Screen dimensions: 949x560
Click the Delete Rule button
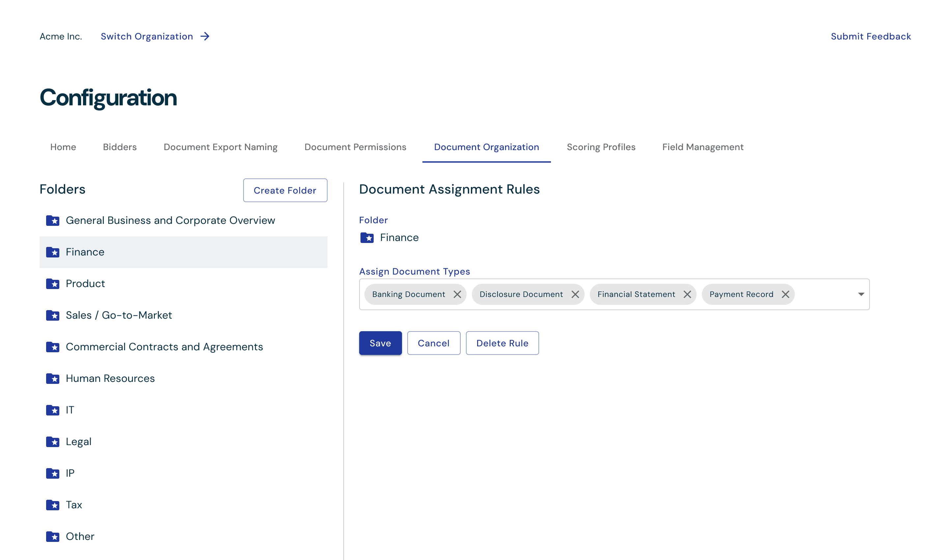(502, 343)
